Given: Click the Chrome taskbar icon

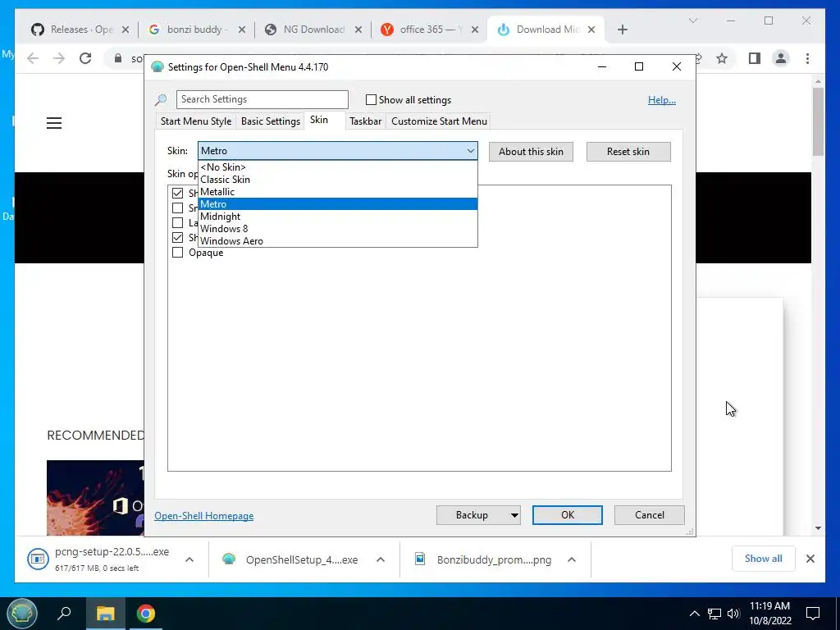Looking at the screenshot, I should [145, 614].
